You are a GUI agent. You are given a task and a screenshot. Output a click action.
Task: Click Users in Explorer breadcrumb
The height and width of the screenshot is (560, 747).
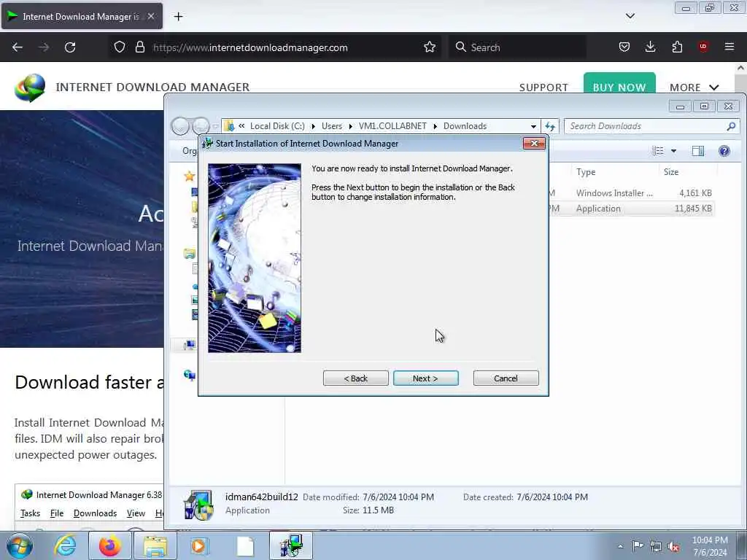(x=332, y=126)
